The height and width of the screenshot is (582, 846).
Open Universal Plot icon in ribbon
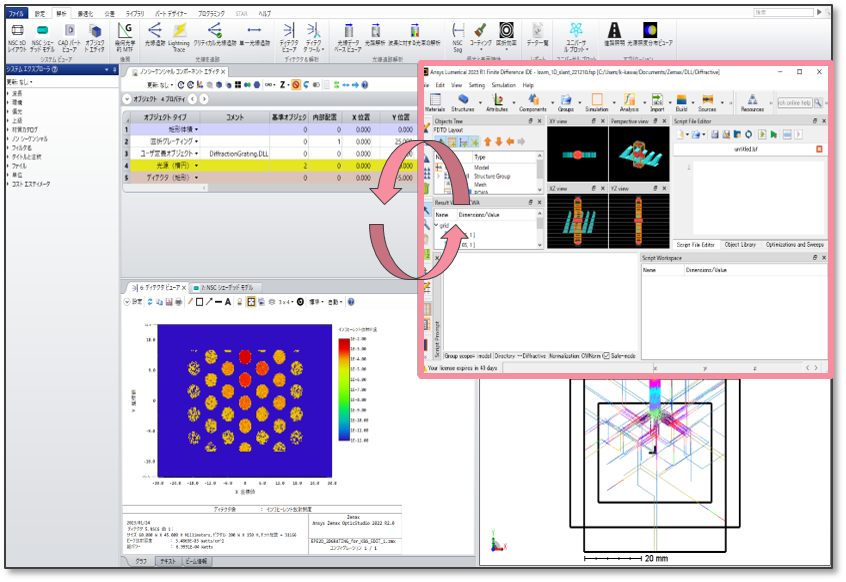[x=576, y=37]
